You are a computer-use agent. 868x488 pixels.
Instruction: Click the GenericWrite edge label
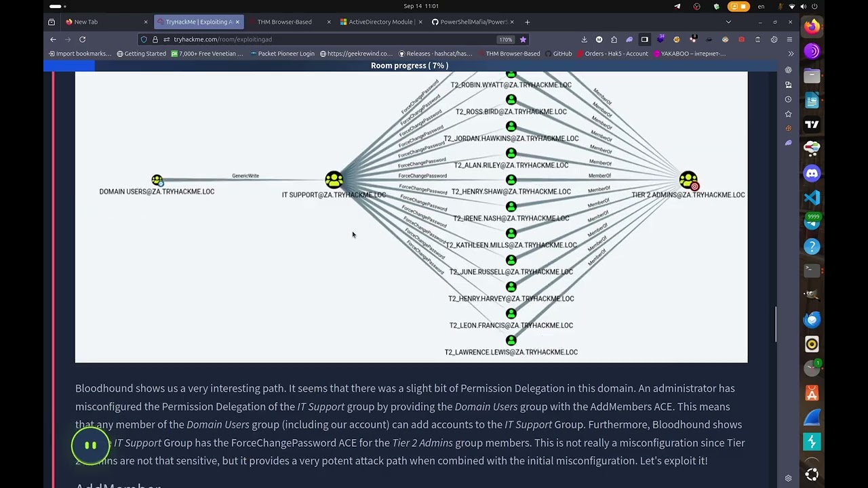click(x=245, y=176)
